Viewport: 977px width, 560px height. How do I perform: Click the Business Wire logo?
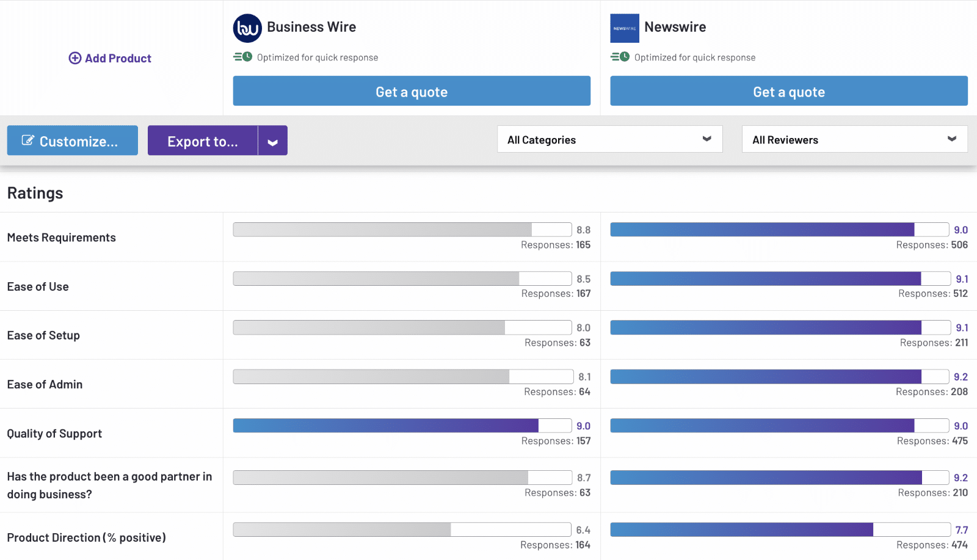pos(247,28)
